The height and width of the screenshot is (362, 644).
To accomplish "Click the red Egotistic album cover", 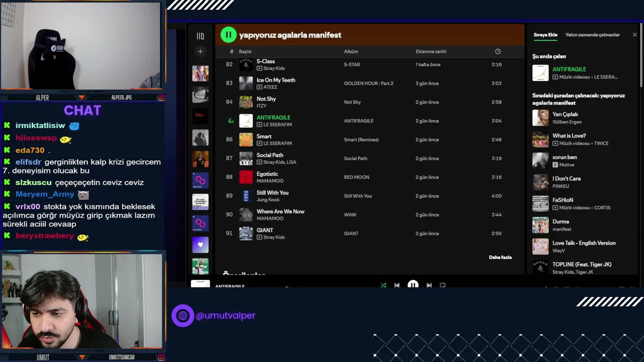I will click(246, 177).
